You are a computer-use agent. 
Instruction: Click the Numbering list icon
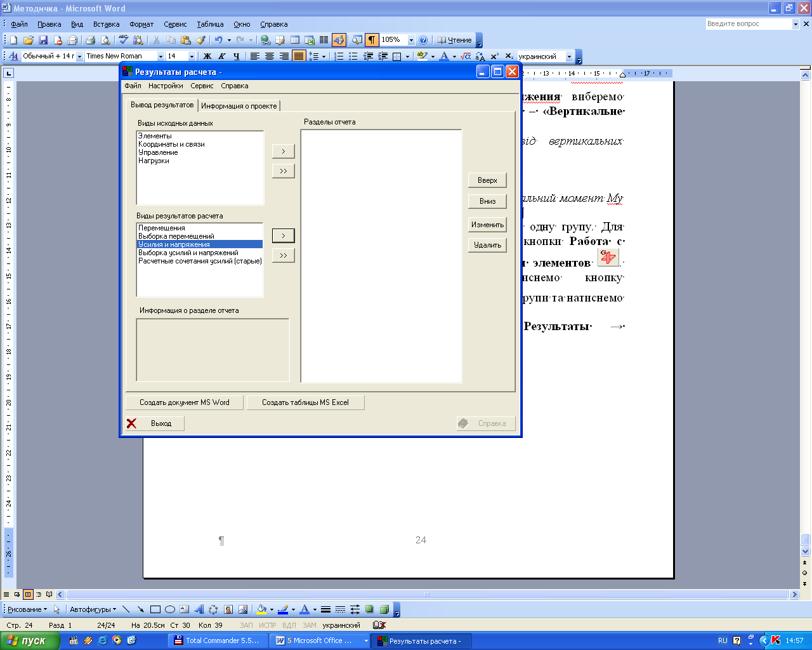click(x=339, y=56)
